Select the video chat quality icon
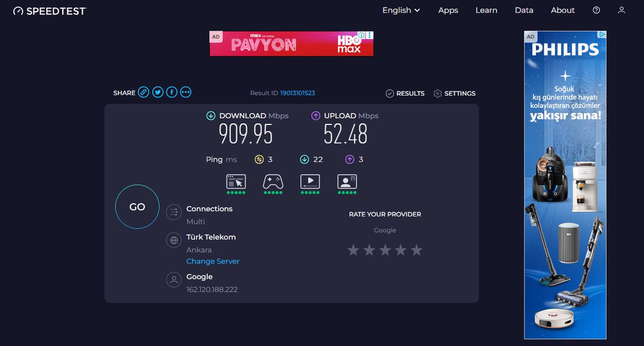Image resolution: width=644 pixels, height=346 pixels. [347, 181]
